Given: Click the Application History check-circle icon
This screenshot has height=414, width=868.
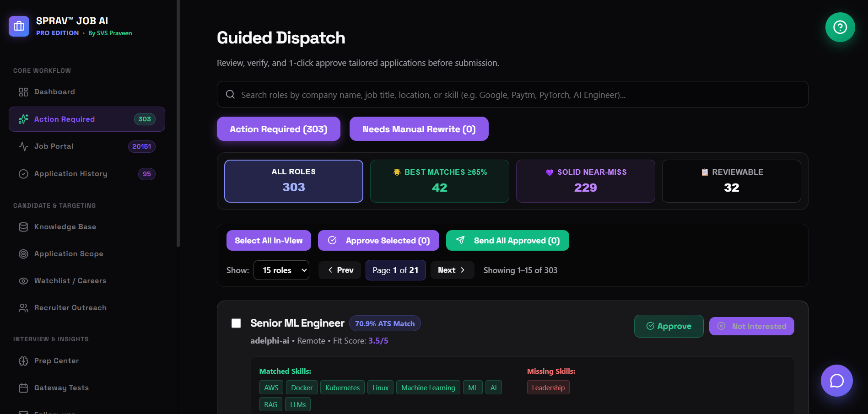Looking at the screenshot, I should pos(23,174).
